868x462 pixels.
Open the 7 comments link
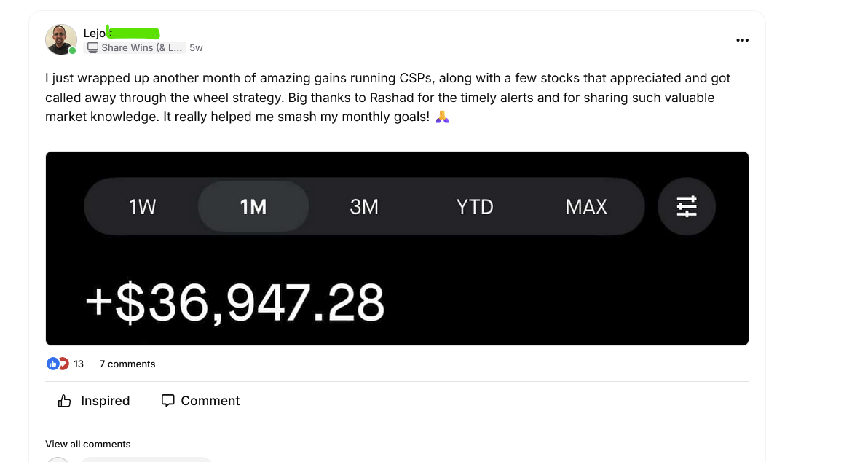click(x=127, y=364)
